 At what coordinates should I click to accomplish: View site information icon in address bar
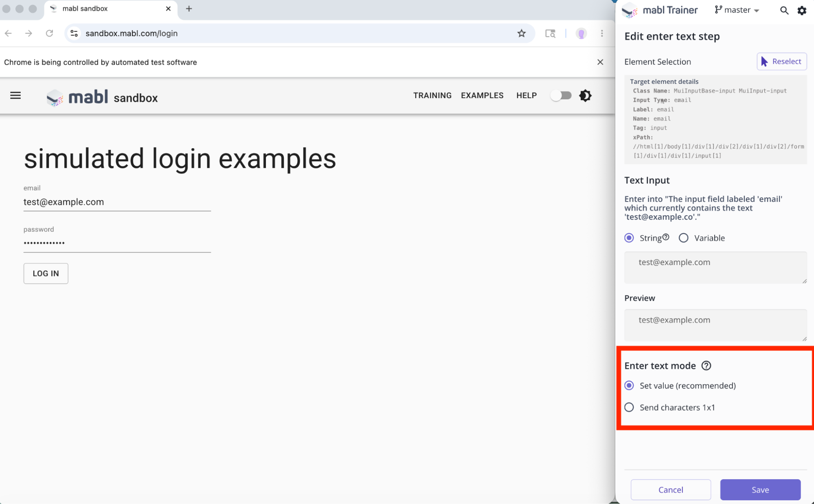[x=74, y=33]
